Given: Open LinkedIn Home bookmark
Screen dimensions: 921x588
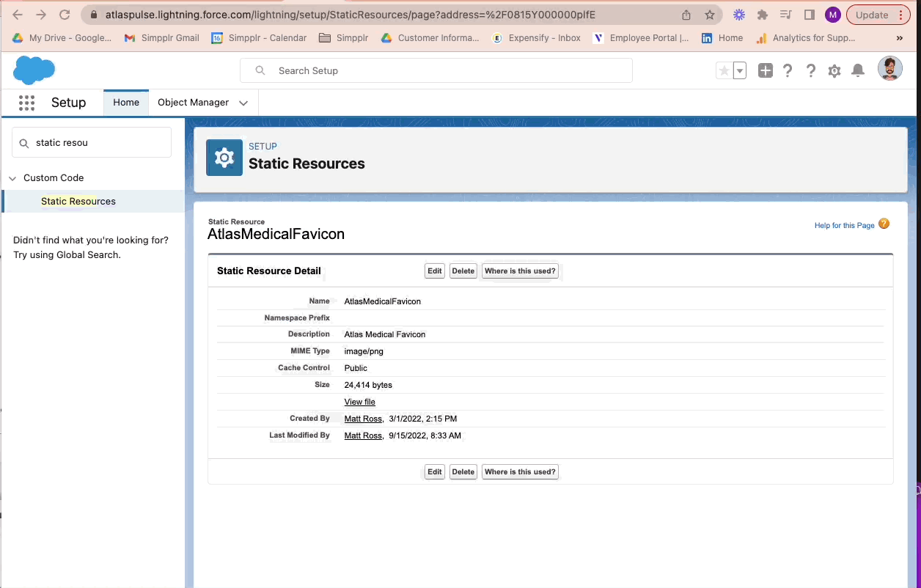Looking at the screenshot, I should 722,38.
